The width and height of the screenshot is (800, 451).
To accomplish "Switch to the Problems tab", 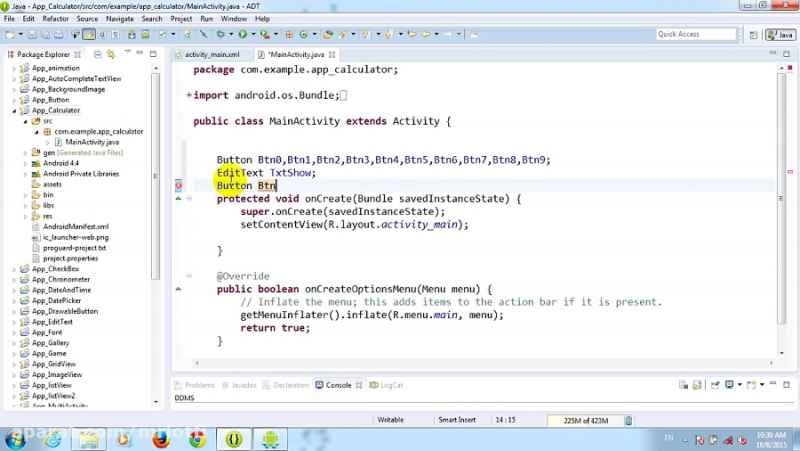I will coord(194,385).
